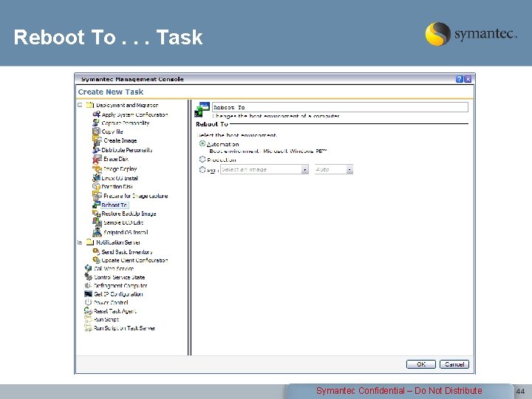This screenshot has width=532, height=399.
Task: Select the Copy File text entry
Action: (112, 132)
